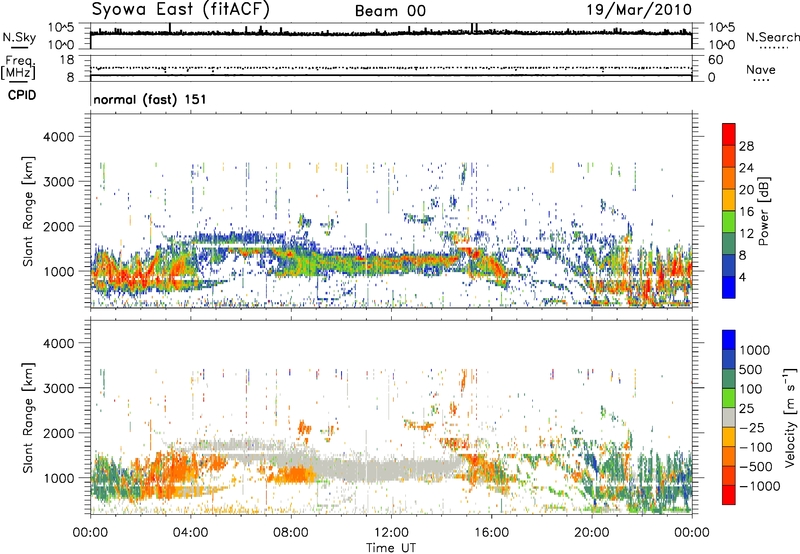Click the "CPID" row label
Image resolution: width=800 pixels, height=554 pixels.
click(22, 95)
